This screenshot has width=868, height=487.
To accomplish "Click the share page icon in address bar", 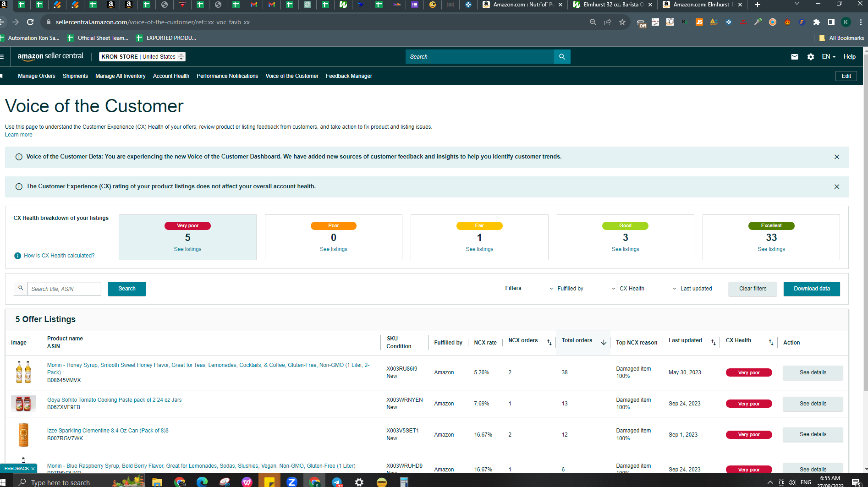I will coord(608,22).
